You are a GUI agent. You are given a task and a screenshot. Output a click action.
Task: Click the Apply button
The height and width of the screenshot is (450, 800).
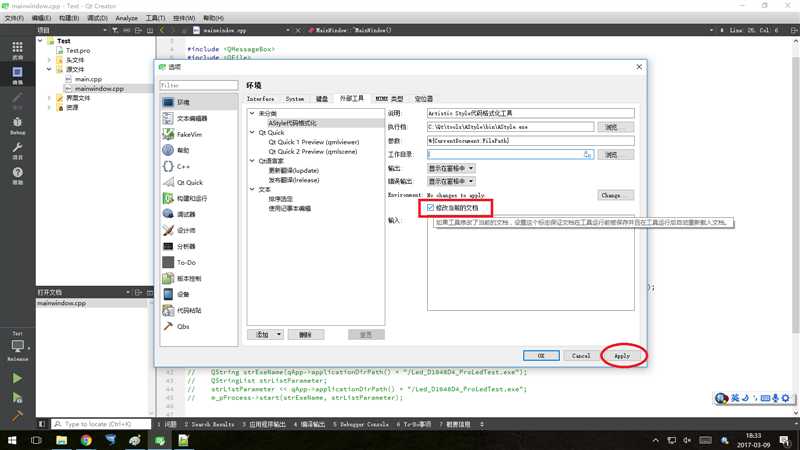coord(622,356)
